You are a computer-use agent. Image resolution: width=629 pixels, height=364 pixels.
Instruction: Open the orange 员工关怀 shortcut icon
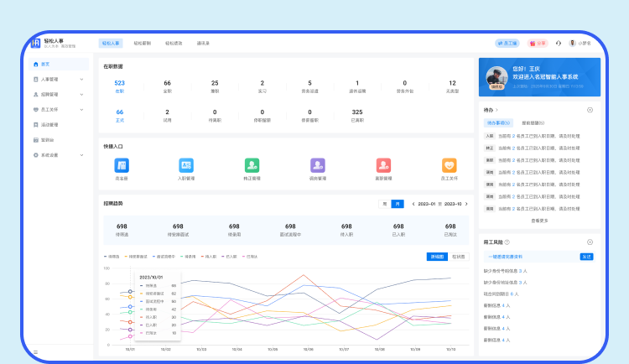click(450, 166)
